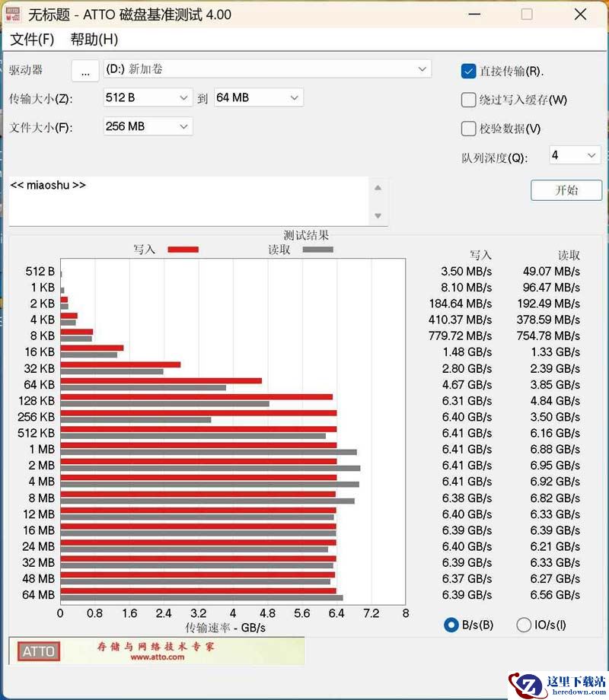Click the 3.85 GB/s read value

pyautogui.click(x=555, y=385)
